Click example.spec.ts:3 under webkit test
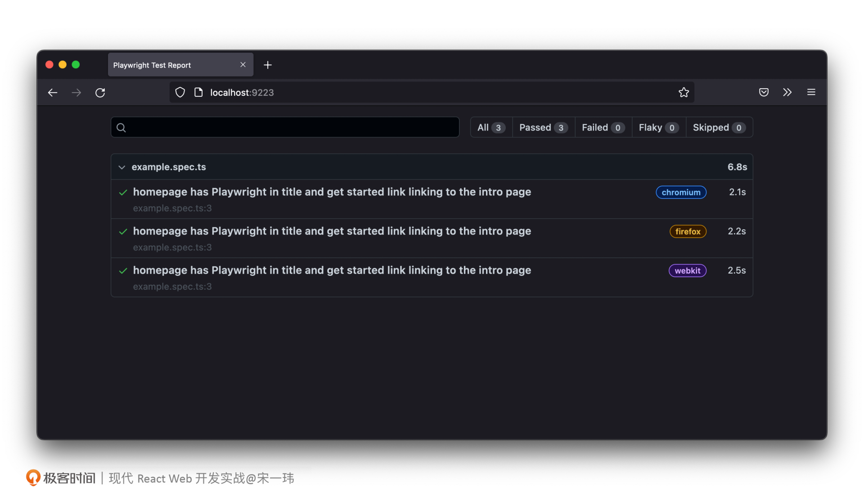This screenshot has width=864, height=504. 172,287
